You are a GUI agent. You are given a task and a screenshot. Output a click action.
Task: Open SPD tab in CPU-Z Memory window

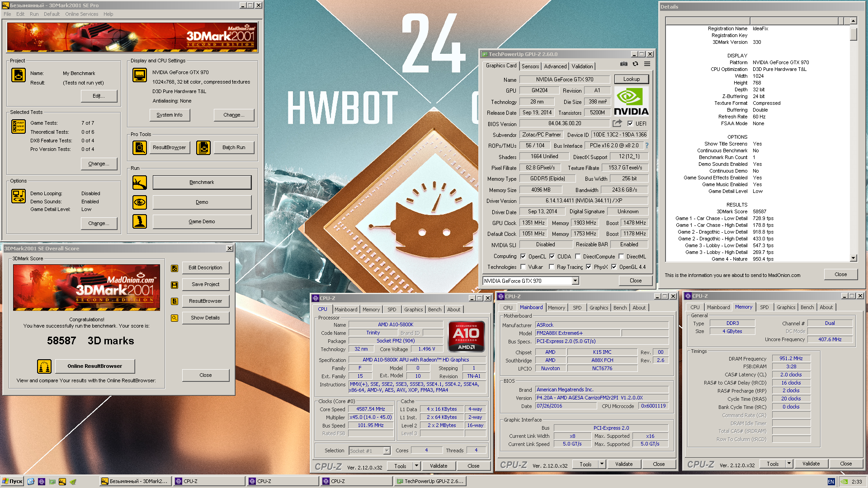(764, 307)
